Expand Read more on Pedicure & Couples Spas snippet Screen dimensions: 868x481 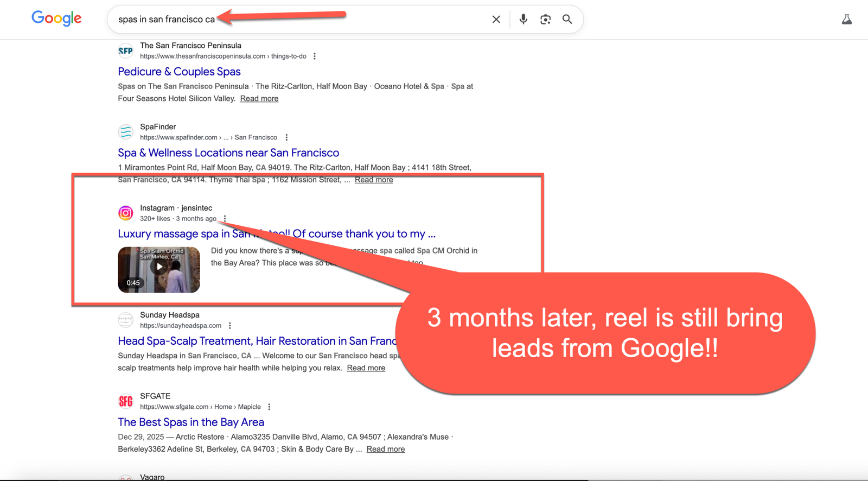259,98
